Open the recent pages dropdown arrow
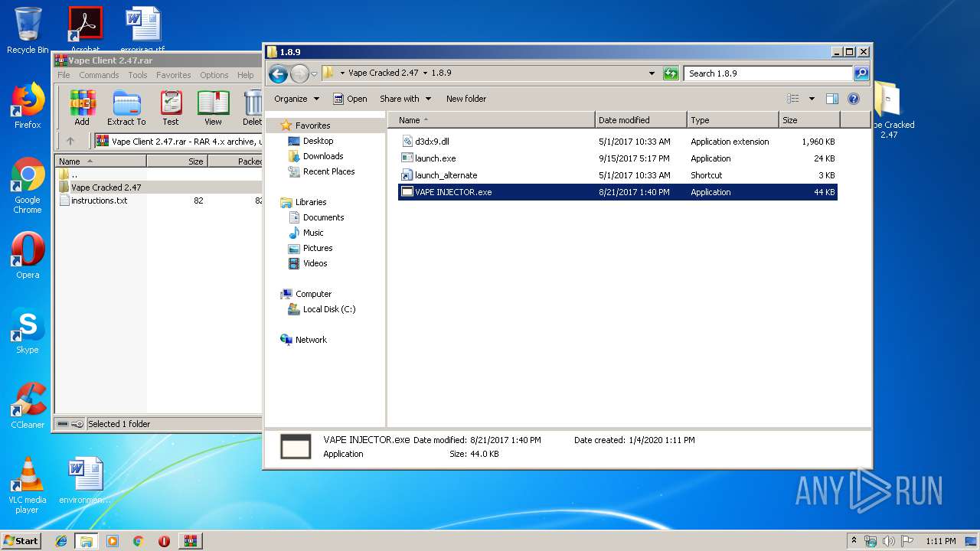This screenshot has width=980, height=551. pyautogui.click(x=314, y=74)
